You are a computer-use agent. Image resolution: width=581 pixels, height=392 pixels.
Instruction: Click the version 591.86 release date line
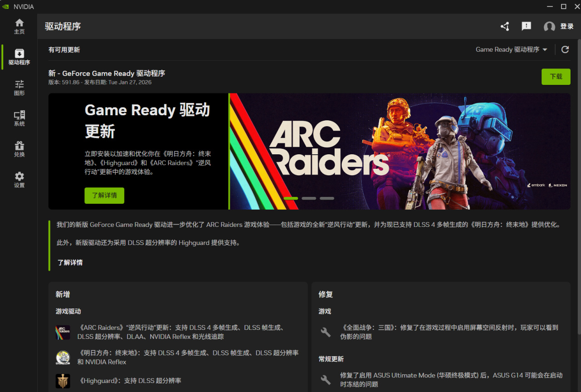(100, 82)
